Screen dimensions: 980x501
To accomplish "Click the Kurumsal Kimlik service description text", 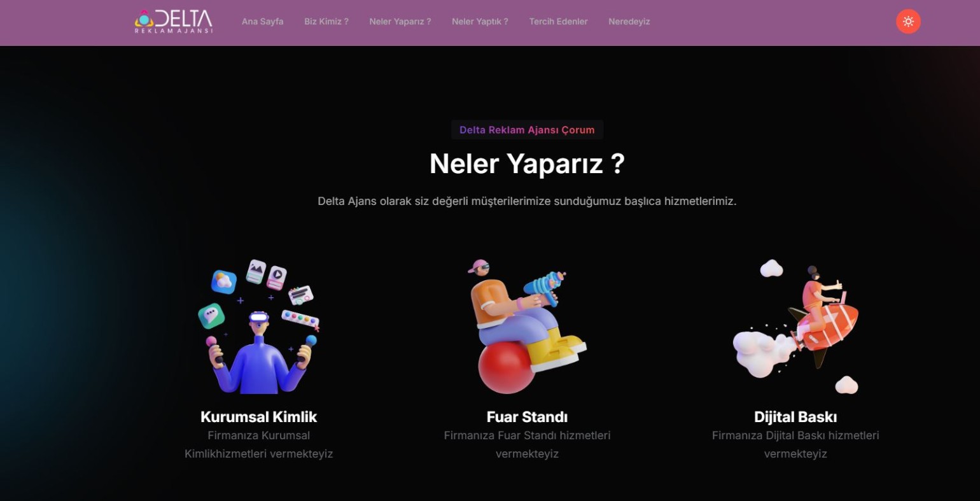I will click(259, 444).
